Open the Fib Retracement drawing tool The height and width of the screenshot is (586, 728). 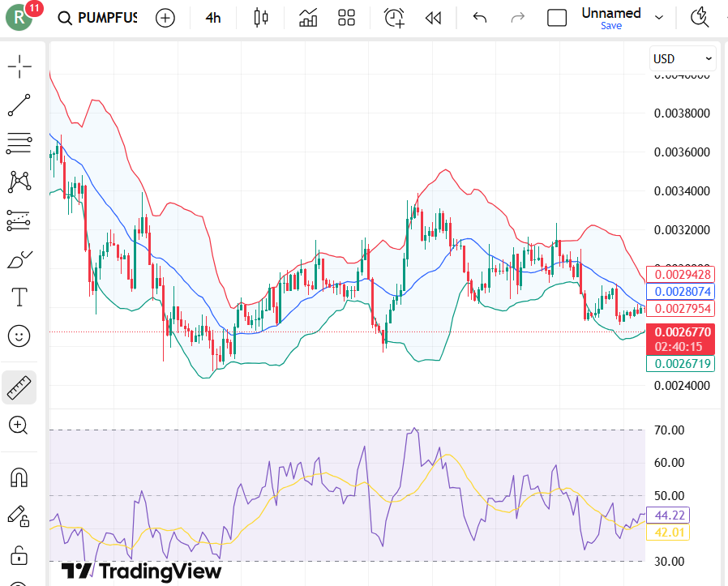[x=19, y=143]
